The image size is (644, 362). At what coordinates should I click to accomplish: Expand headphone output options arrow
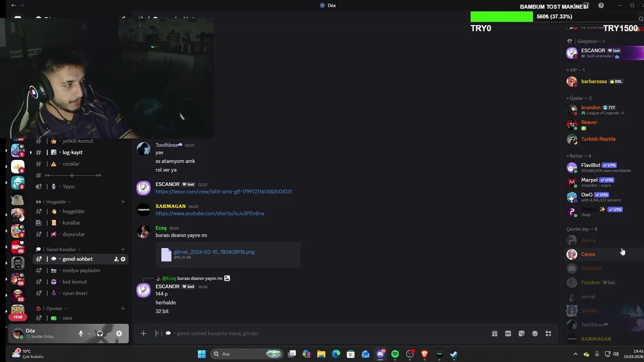pyautogui.click(x=108, y=333)
